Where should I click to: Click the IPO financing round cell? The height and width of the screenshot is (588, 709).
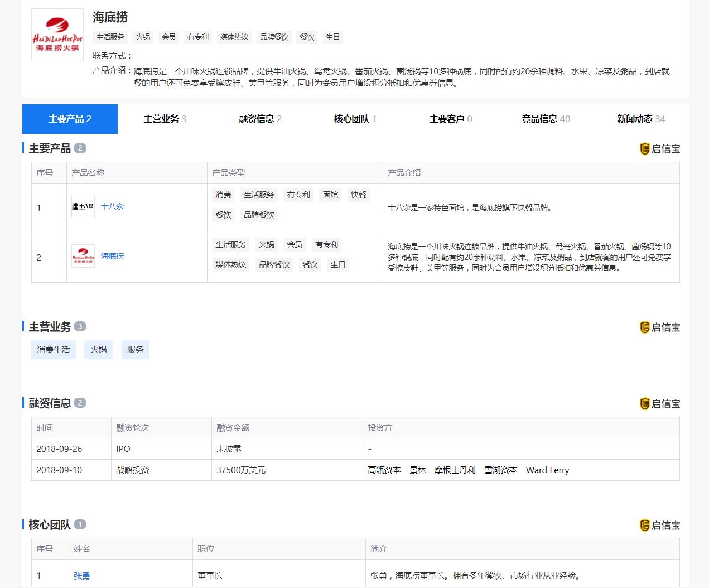(x=161, y=449)
